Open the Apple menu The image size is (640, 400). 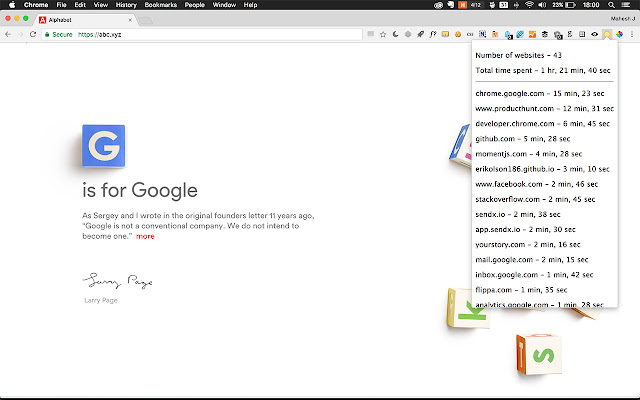12,5
